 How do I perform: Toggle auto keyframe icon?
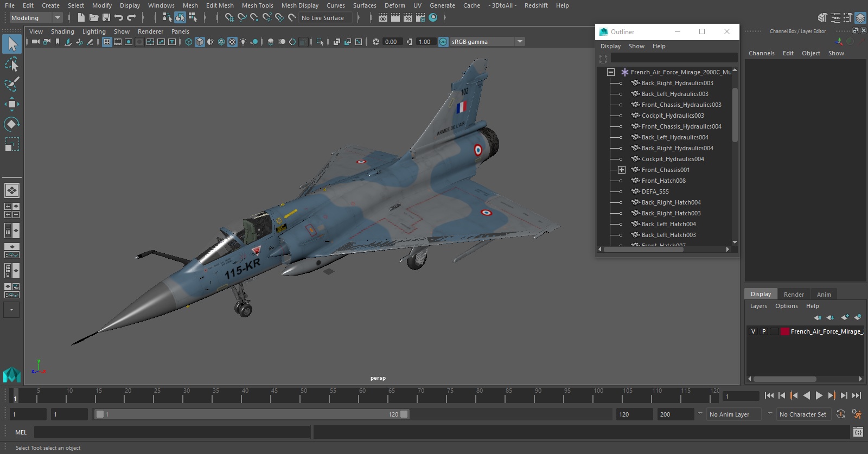[x=841, y=414]
